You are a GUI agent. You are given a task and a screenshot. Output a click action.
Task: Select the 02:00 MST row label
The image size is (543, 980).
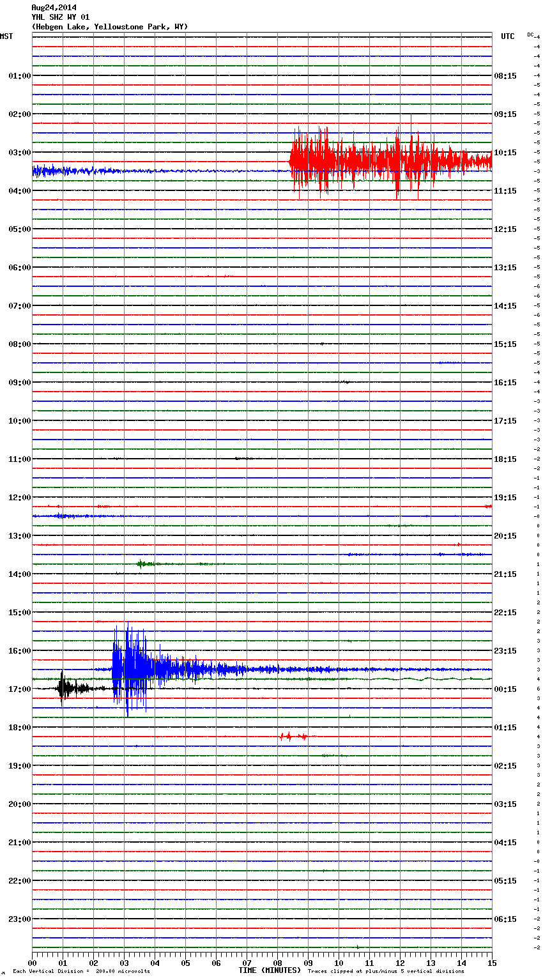(19, 114)
